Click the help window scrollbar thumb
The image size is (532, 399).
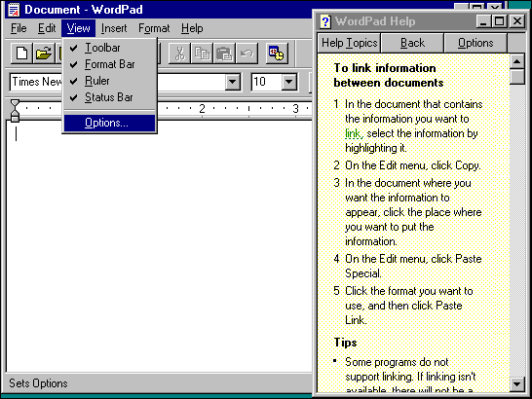click(517, 77)
